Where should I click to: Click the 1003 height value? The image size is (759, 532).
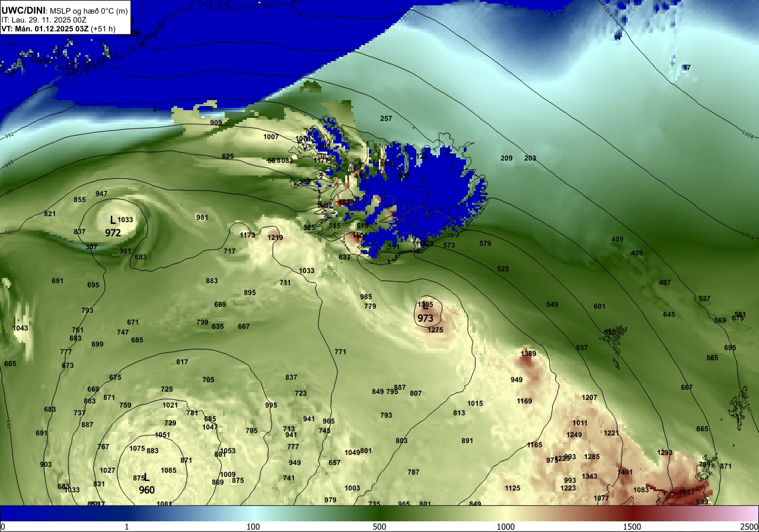[352, 488]
